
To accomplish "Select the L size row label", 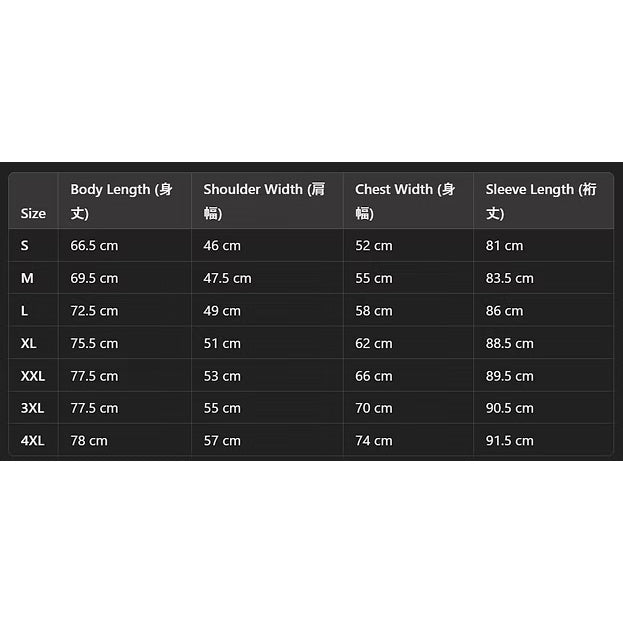I will tap(24, 311).
